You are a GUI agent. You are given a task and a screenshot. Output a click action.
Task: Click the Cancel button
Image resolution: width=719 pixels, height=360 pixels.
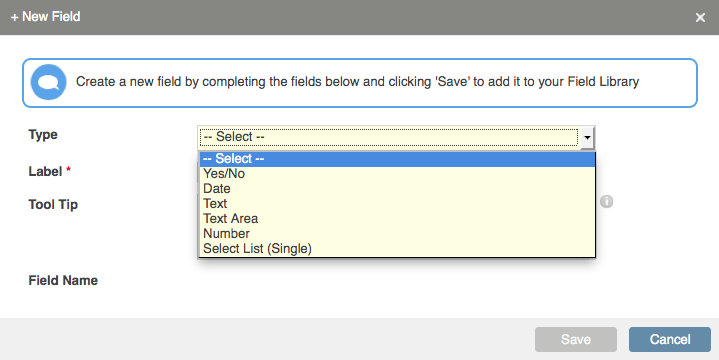(669, 339)
